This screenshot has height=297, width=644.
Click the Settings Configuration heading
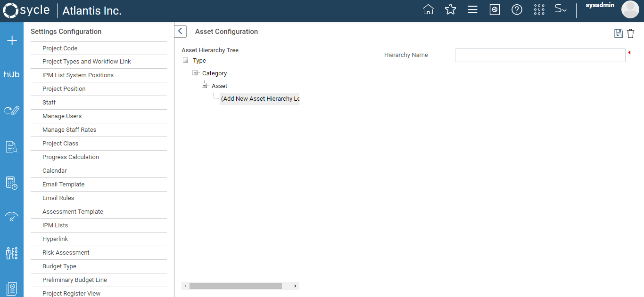click(66, 32)
